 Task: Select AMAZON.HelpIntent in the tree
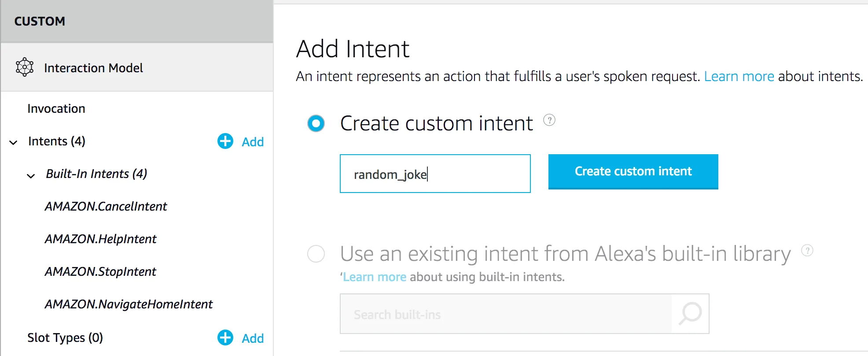(x=101, y=239)
